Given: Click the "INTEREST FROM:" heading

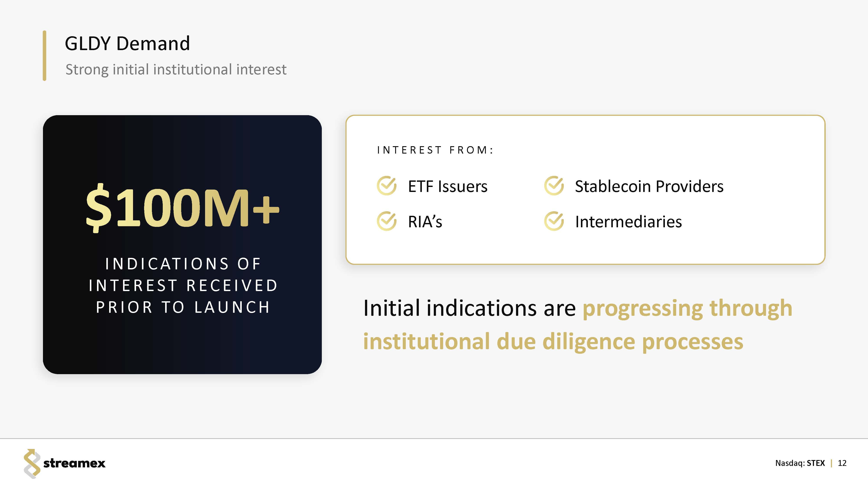Looking at the screenshot, I should [x=435, y=150].
